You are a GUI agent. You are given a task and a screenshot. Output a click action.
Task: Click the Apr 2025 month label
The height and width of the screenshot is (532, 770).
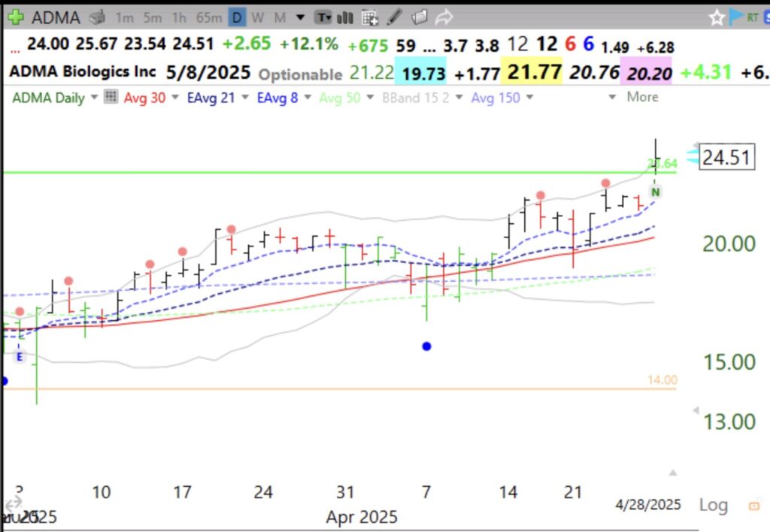pyautogui.click(x=362, y=517)
